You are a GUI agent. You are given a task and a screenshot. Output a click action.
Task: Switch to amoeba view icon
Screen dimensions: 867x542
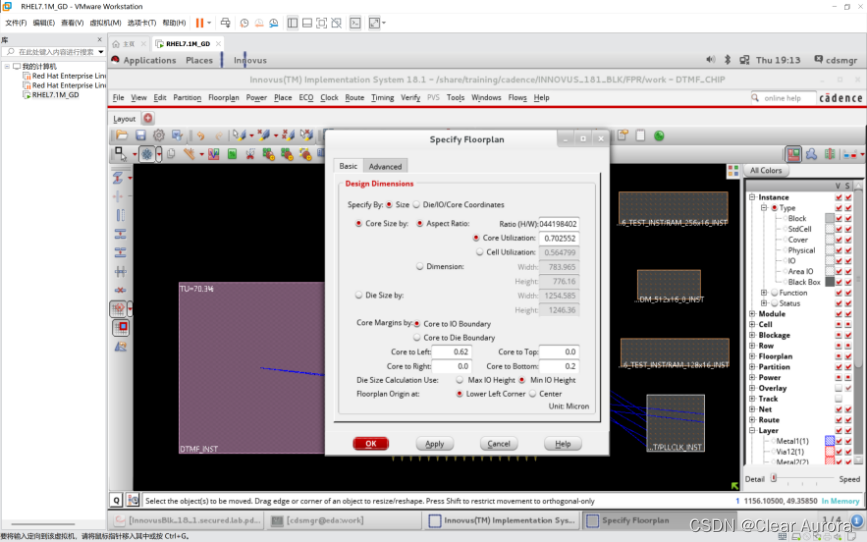(x=812, y=154)
